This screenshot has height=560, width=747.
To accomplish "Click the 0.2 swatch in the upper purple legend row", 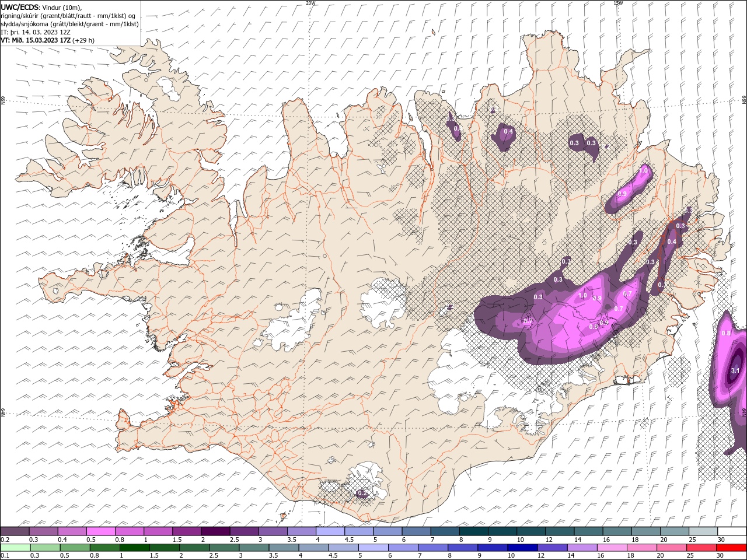I will tap(15, 531).
